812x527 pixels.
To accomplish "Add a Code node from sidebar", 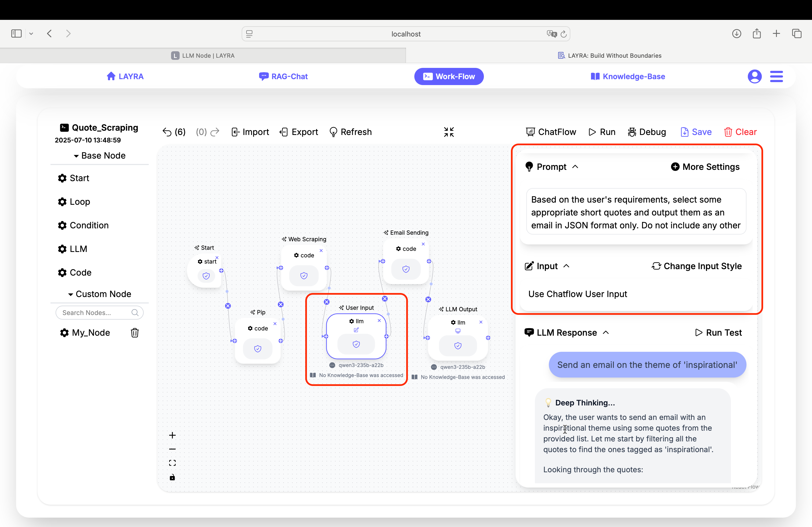I will click(75, 272).
